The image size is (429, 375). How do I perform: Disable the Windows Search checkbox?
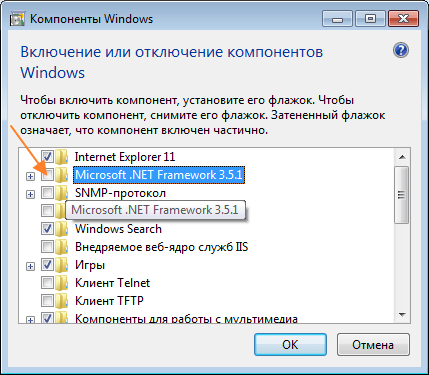pyautogui.click(x=47, y=229)
